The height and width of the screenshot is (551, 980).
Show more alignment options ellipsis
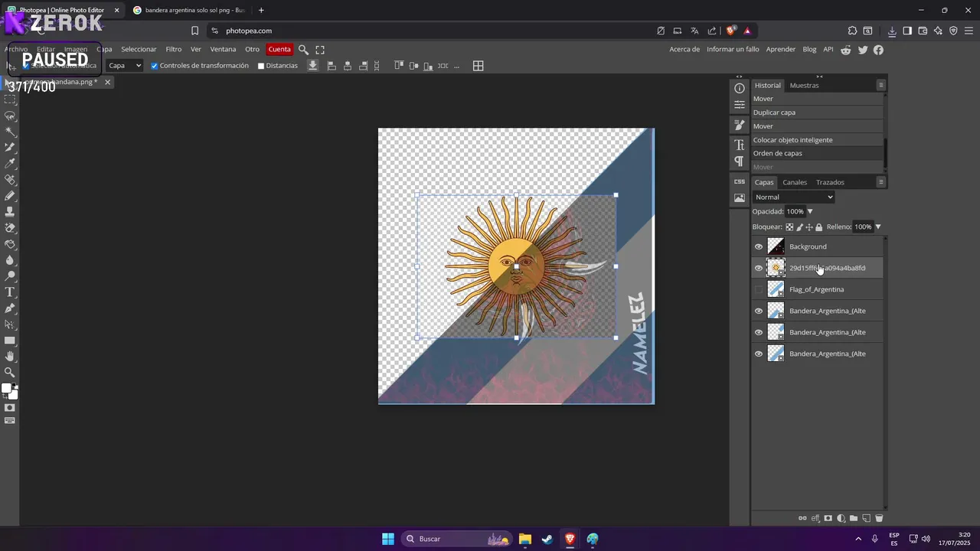(x=456, y=67)
